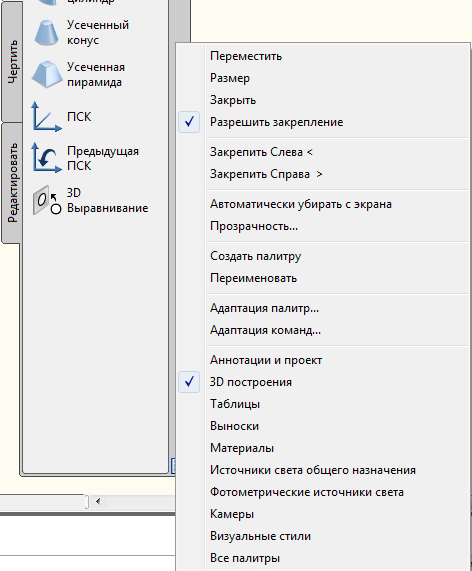This screenshot has width=472, height=571.
Task: Click the horizontal scrollbar left arrow
Action: (98, 501)
